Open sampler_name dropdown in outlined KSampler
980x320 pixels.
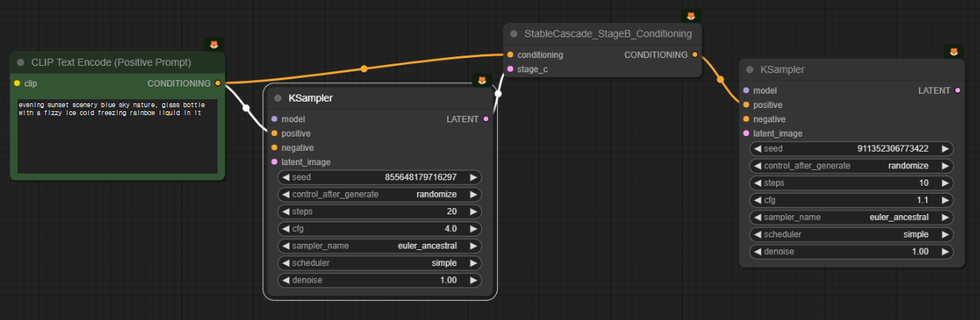point(380,246)
